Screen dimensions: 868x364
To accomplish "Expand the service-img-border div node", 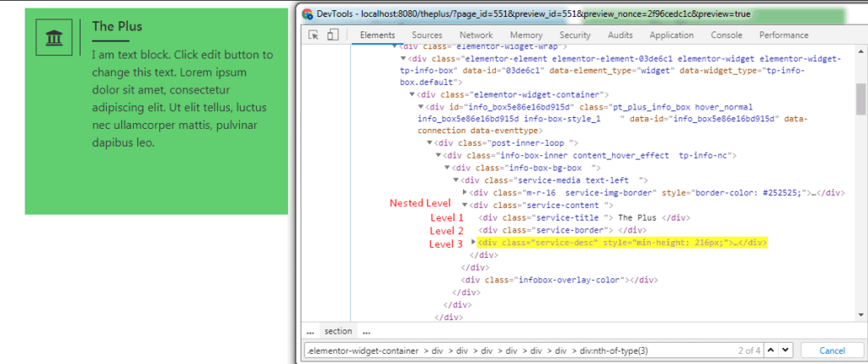I will pos(465,193).
